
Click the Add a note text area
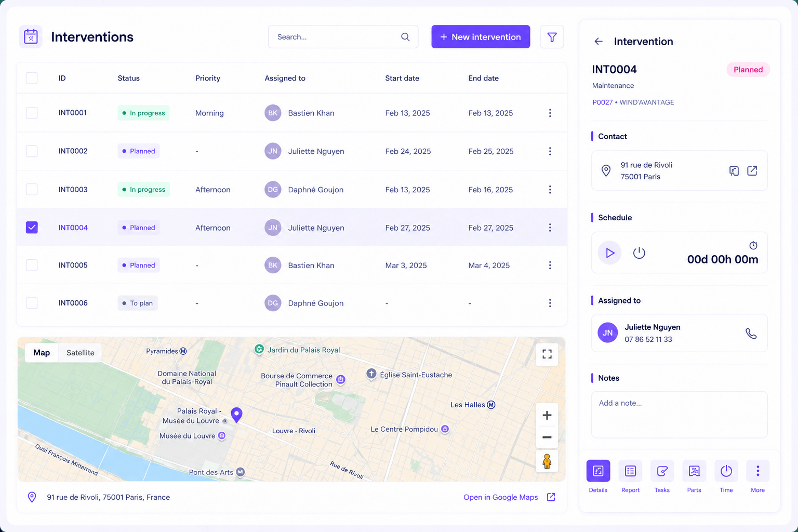tap(680, 415)
